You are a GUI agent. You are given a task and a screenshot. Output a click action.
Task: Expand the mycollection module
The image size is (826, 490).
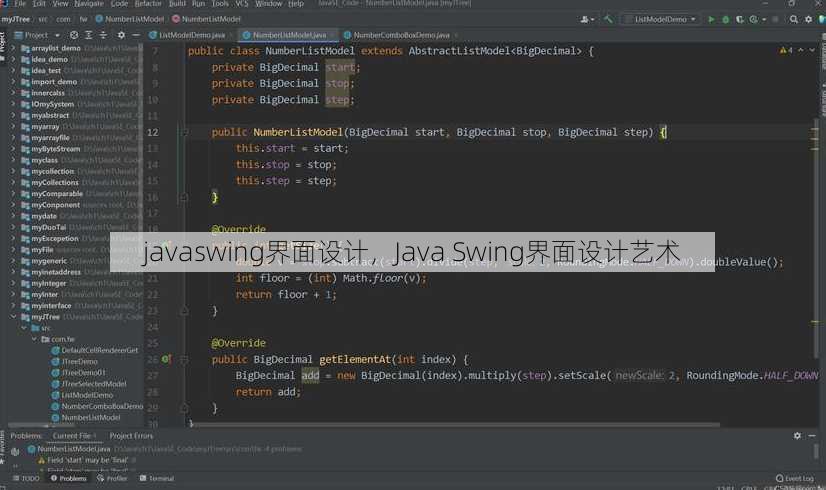tap(13, 171)
